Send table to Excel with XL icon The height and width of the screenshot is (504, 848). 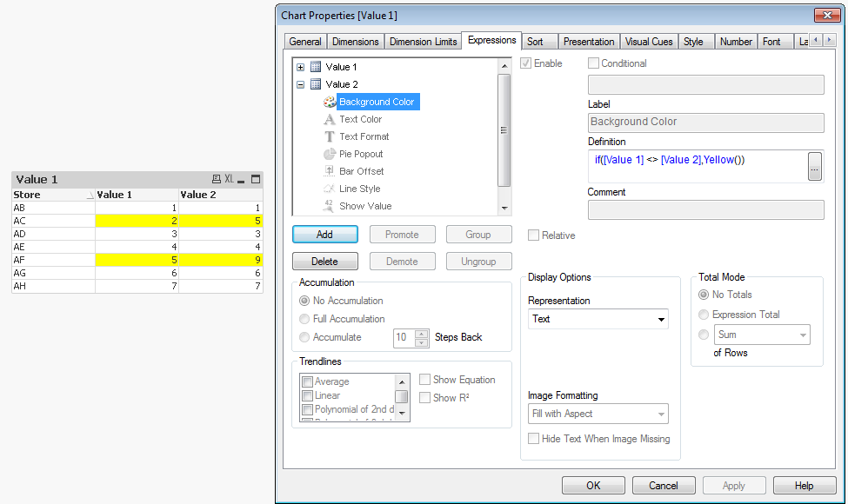click(230, 179)
